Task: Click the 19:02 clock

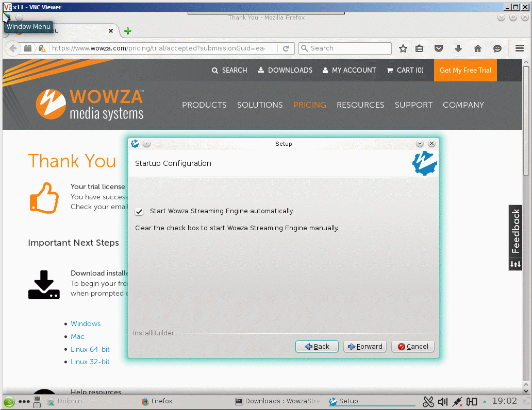Action: click(x=505, y=401)
